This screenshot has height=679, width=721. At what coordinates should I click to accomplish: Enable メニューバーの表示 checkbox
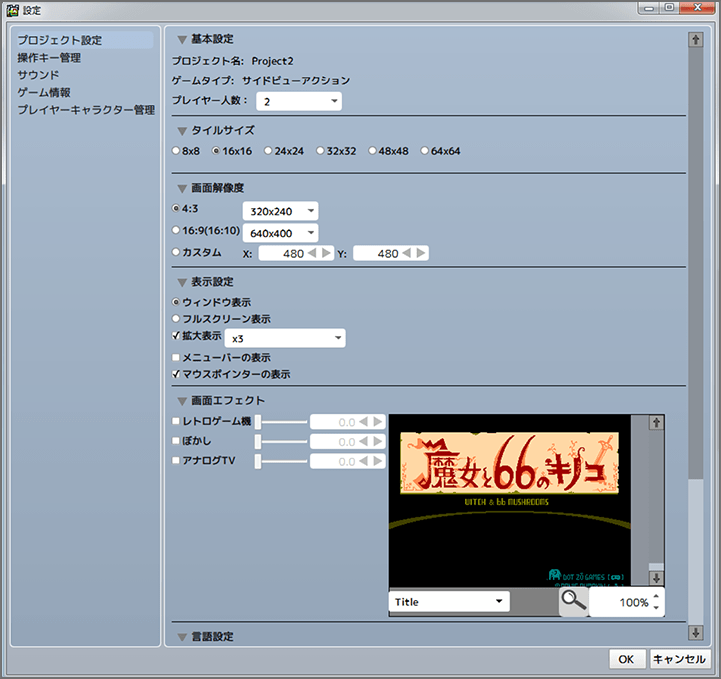pos(176,357)
